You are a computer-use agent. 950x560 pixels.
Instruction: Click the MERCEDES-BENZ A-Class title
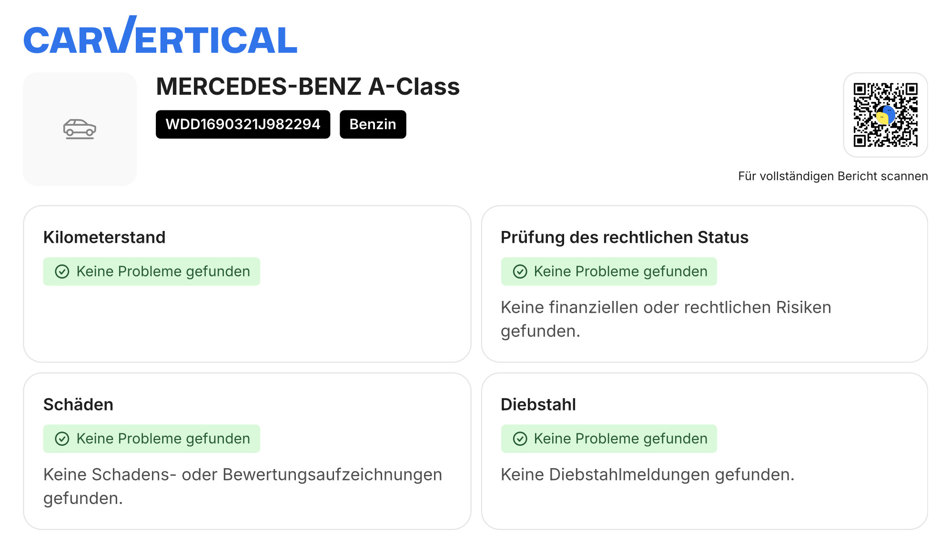pos(308,87)
